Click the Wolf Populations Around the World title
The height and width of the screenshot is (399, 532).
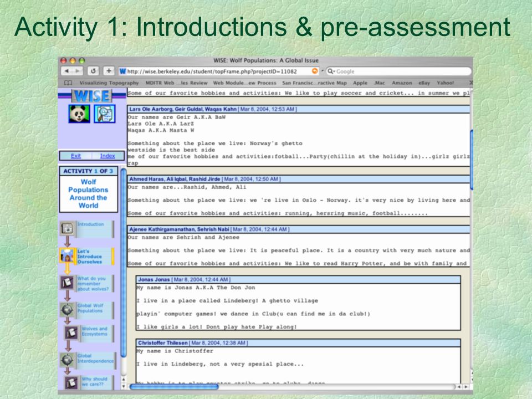[88, 194]
